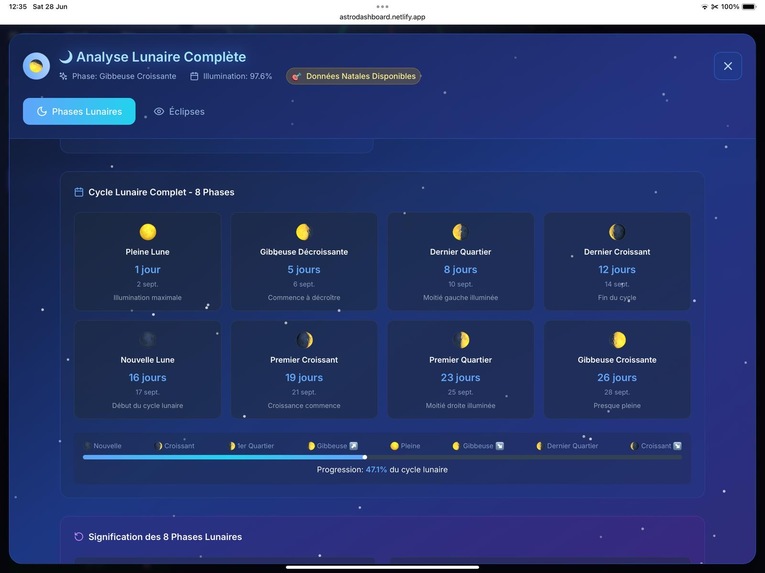
Task: Select the Dernier Croissant card title
Action: (x=617, y=252)
